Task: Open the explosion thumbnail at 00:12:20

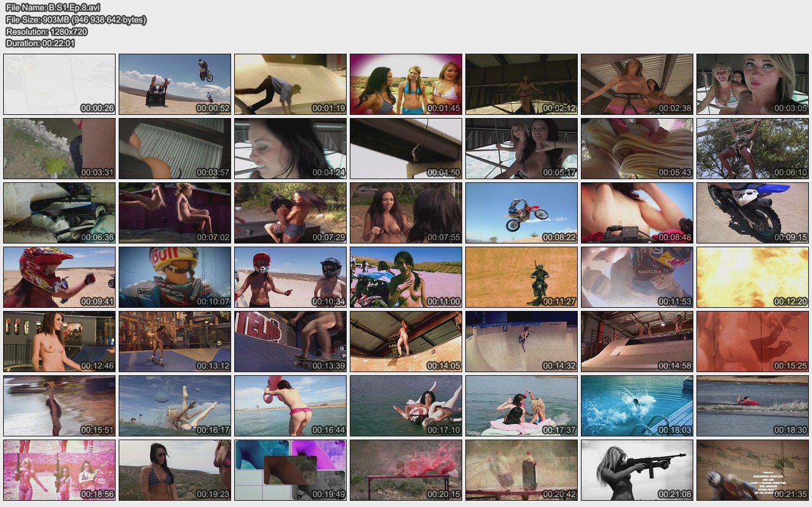Action: tap(753, 277)
